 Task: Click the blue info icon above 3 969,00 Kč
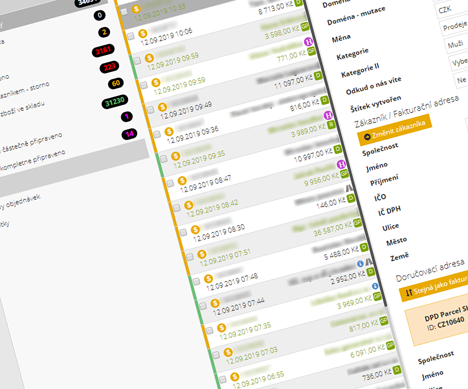[375, 286]
